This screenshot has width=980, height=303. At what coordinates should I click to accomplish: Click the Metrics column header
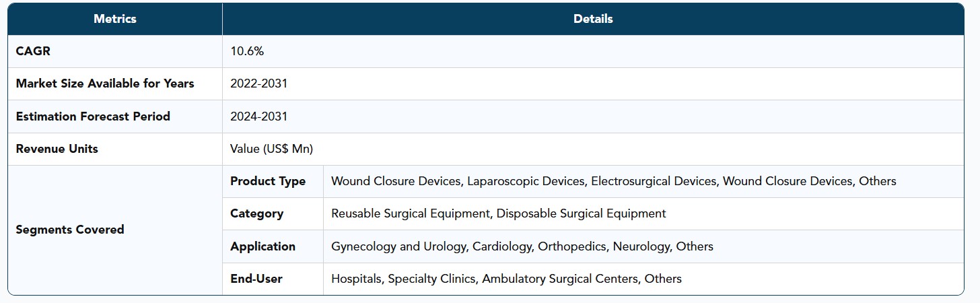pyautogui.click(x=115, y=19)
